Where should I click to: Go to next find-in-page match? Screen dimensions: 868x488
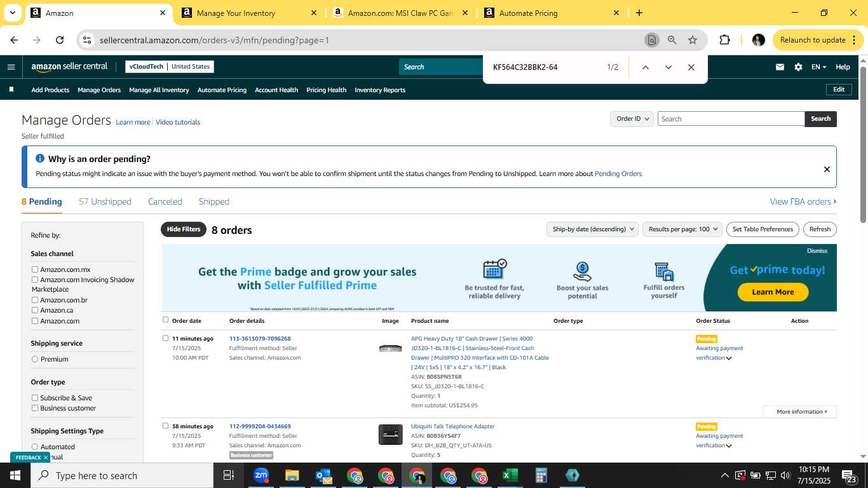(x=668, y=67)
